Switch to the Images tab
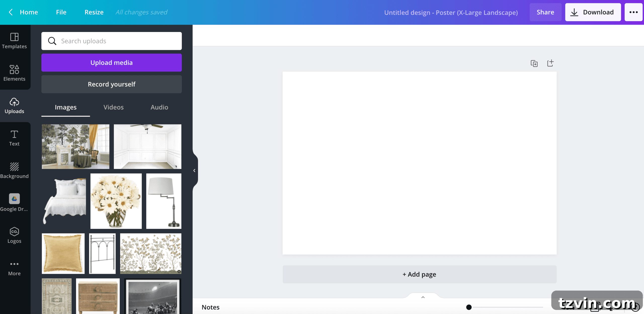Viewport: 644px width, 314px height. click(x=66, y=107)
